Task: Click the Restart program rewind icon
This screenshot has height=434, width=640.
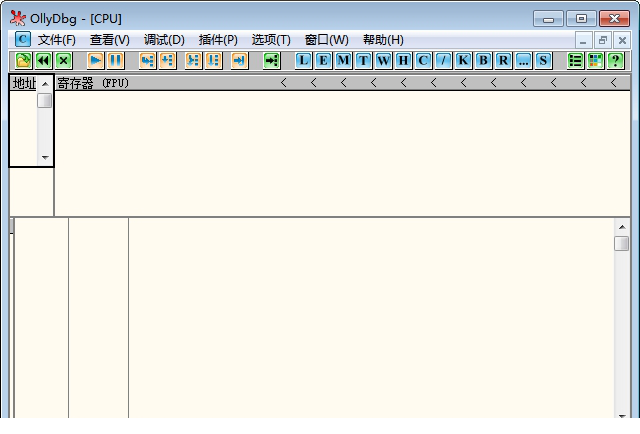Action: [x=43, y=61]
